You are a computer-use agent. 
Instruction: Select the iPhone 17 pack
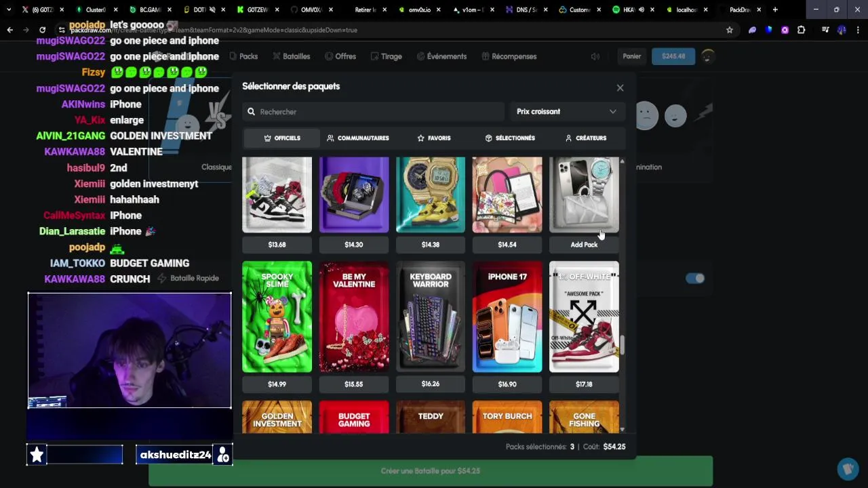click(507, 317)
